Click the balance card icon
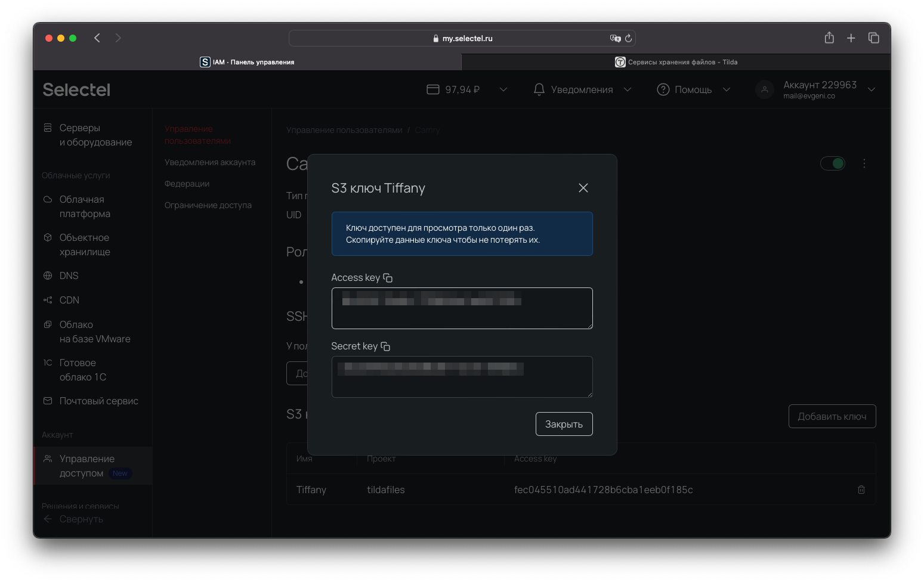The width and height of the screenshot is (924, 582). coord(433,89)
